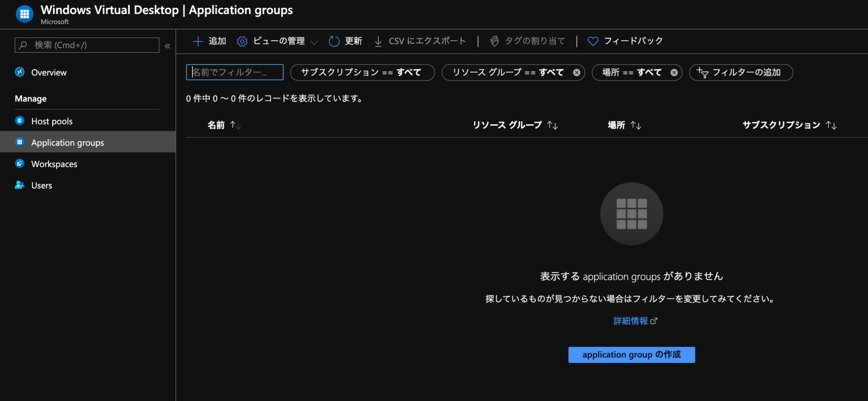Switch to the Overview page
Viewport: 868px width, 401px height.
point(49,72)
